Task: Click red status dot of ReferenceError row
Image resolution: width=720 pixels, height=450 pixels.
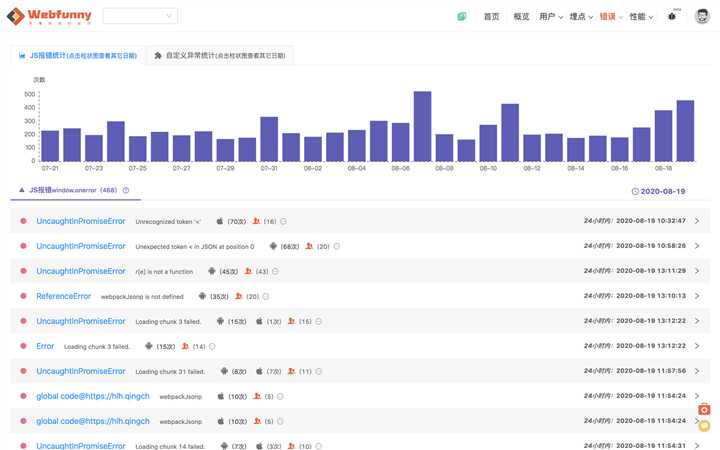Action: coord(23,296)
